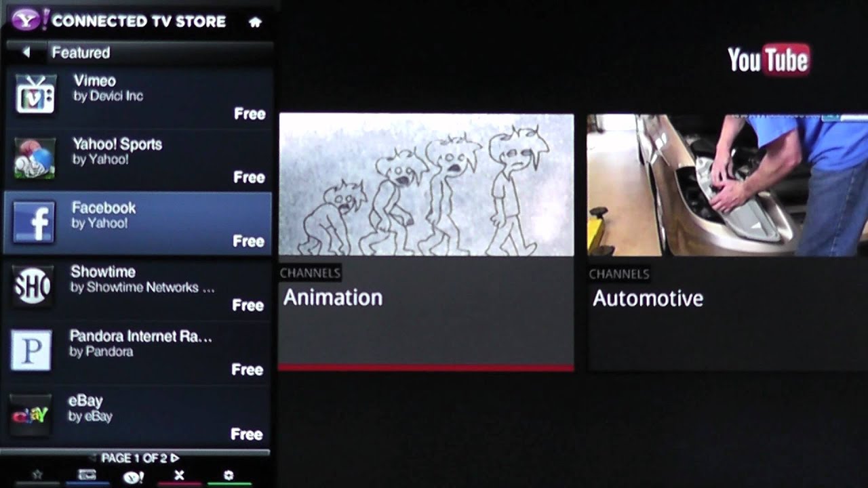868x488 pixels.
Task: Click the blue-underlined widget view icon
Action: click(87, 475)
